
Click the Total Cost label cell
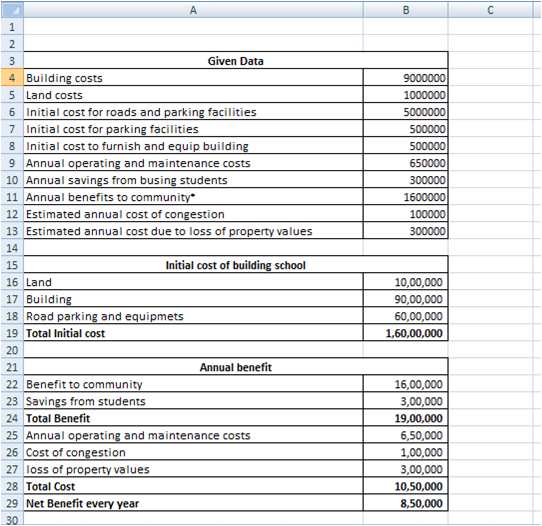[193, 486]
